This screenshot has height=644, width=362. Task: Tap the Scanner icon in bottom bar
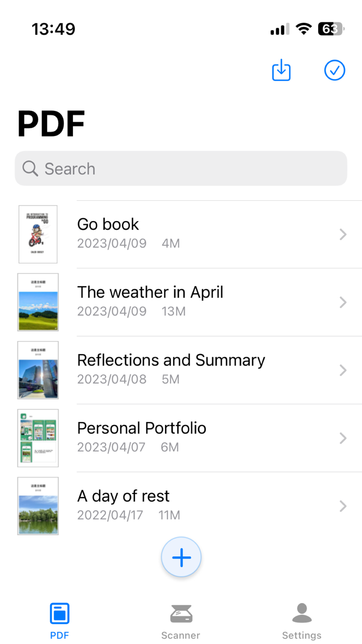(180, 614)
